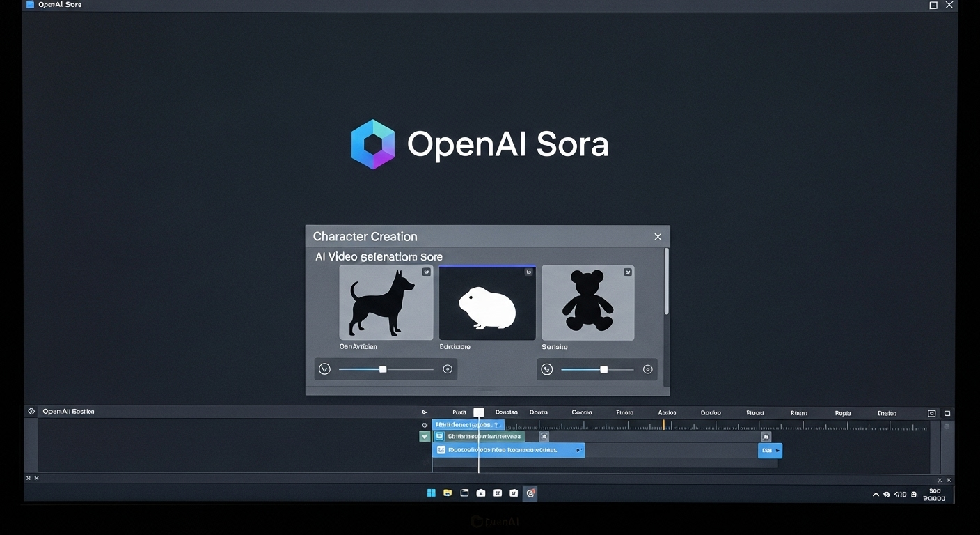Switch to the Comtea tab in the timeline bar
980x535 pixels.
[506, 412]
